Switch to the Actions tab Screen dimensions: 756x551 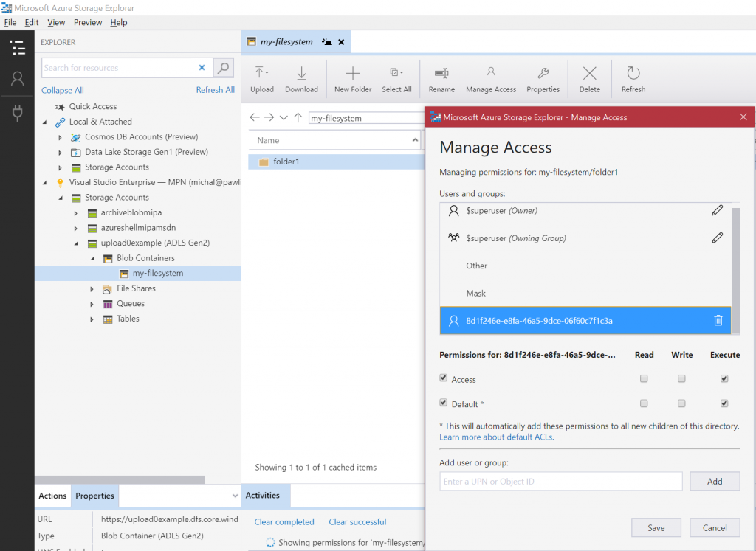click(52, 496)
